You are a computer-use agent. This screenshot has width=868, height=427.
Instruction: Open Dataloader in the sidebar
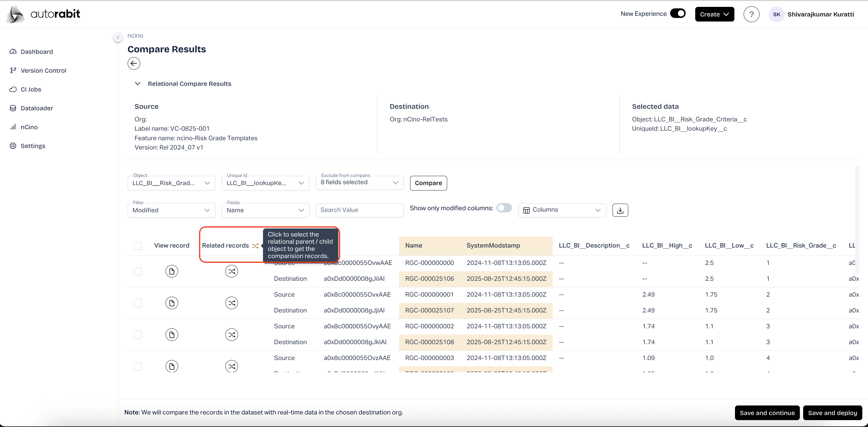(37, 108)
